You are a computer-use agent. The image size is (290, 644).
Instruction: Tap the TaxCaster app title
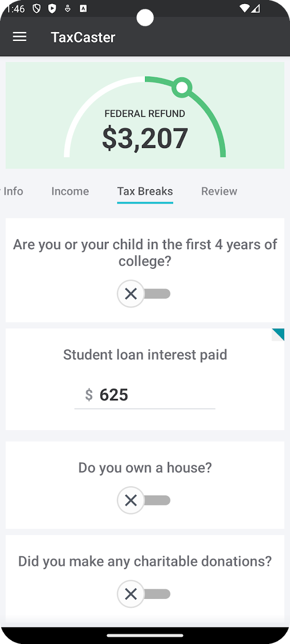click(x=83, y=37)
